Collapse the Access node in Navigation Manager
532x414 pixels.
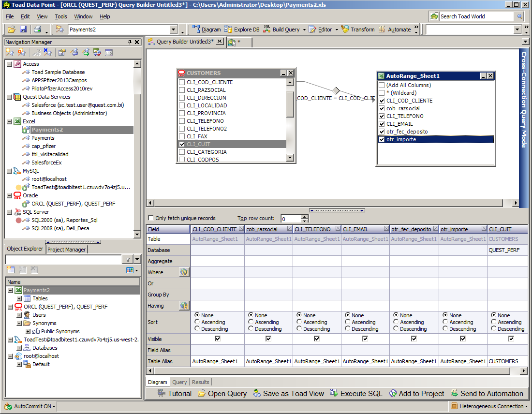pyautogui.click(x=10, y=64)
